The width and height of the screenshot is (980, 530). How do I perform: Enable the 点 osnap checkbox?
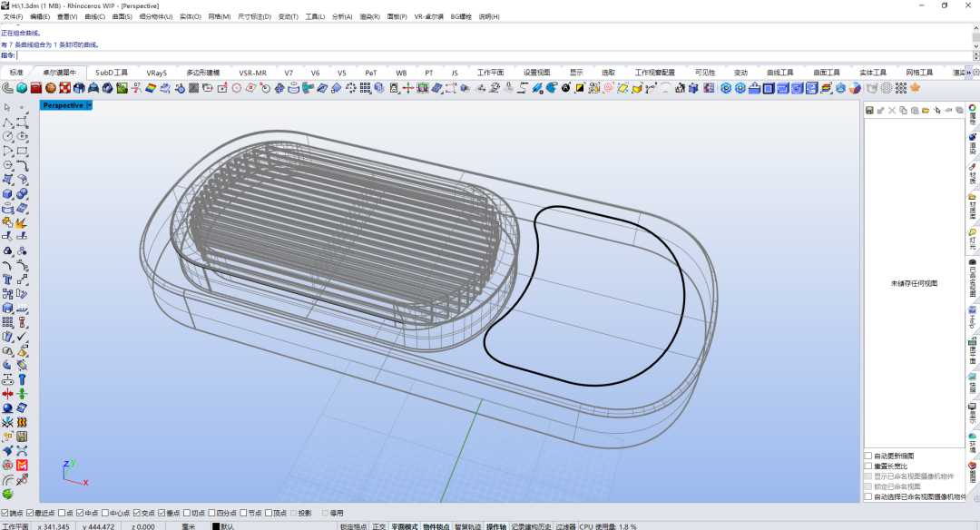(62, 513)
